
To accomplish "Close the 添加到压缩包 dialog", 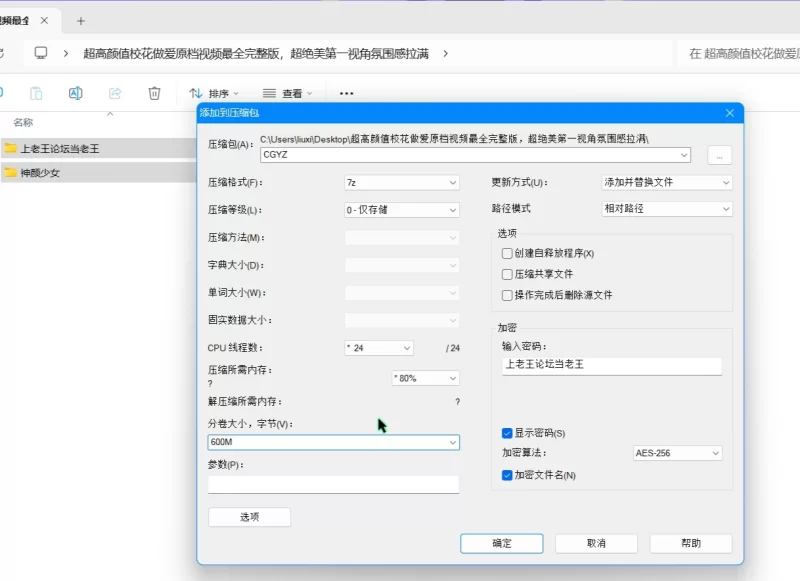I will [730, 113].
